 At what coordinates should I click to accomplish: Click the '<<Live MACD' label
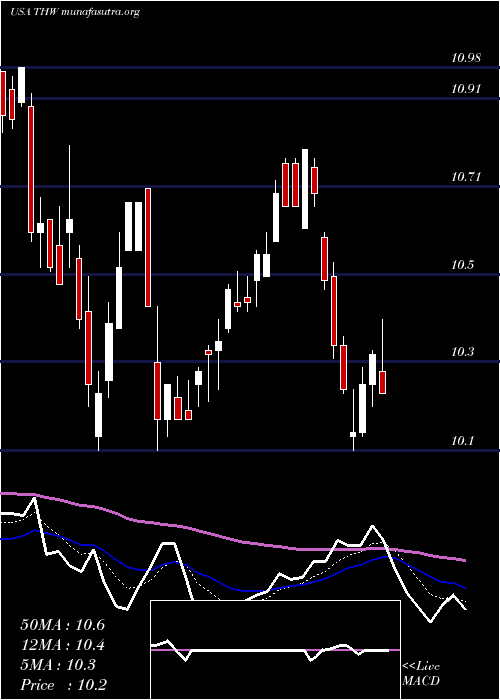[x=421, y=674]
